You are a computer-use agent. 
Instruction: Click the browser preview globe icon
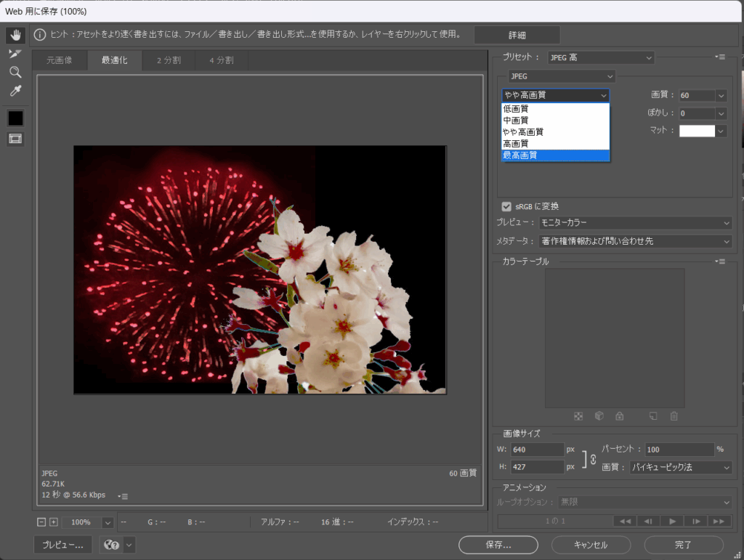click(x=111, y=545)
